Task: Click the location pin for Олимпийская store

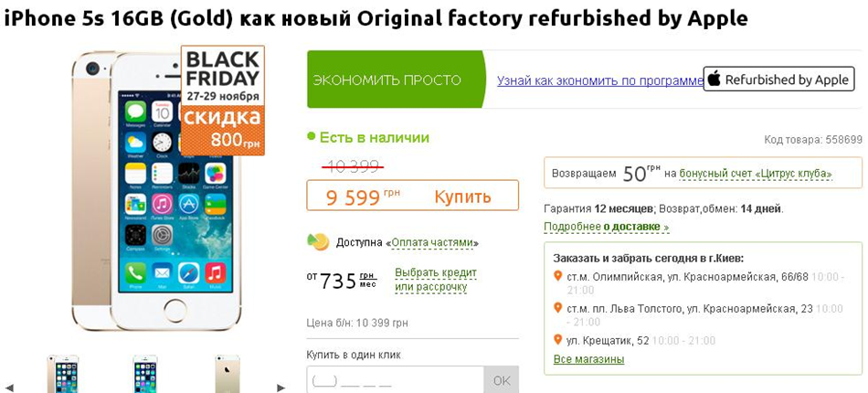Action: coord(558,276)
